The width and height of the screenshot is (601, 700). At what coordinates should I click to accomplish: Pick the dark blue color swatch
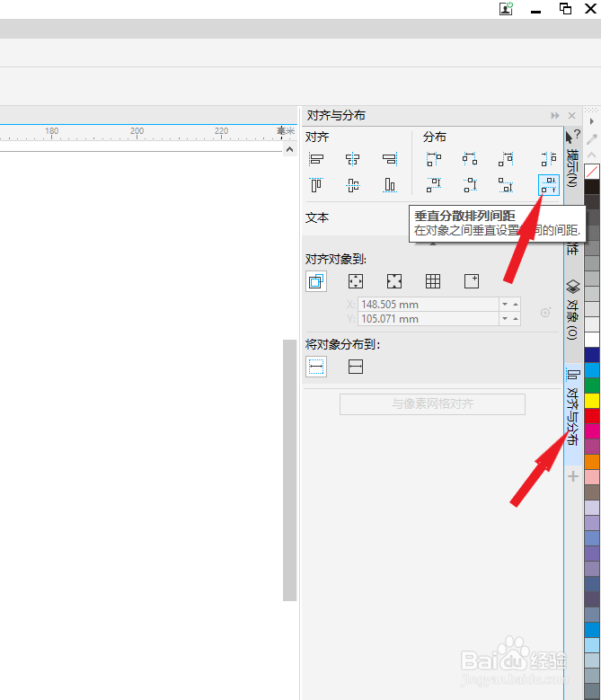pos(592,355)
